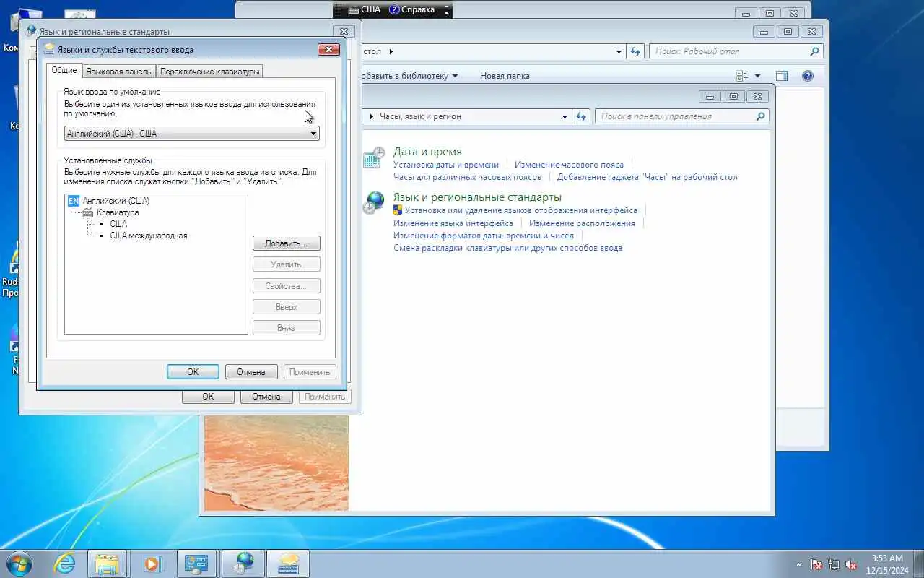
Task: Toggle preview pane icon
Action: (x=781, y=76)
